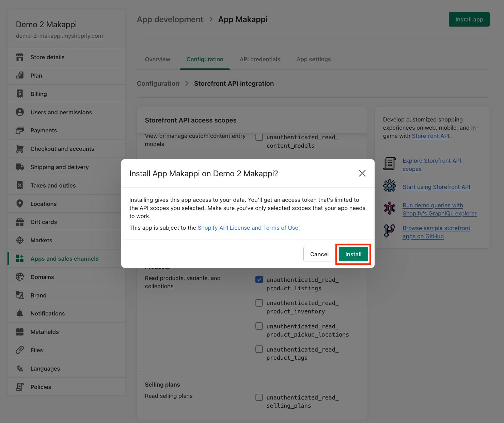The width and height of the screenshot is (504, 423).
Task: Select the Configuration tab
Action: [205, 59]
